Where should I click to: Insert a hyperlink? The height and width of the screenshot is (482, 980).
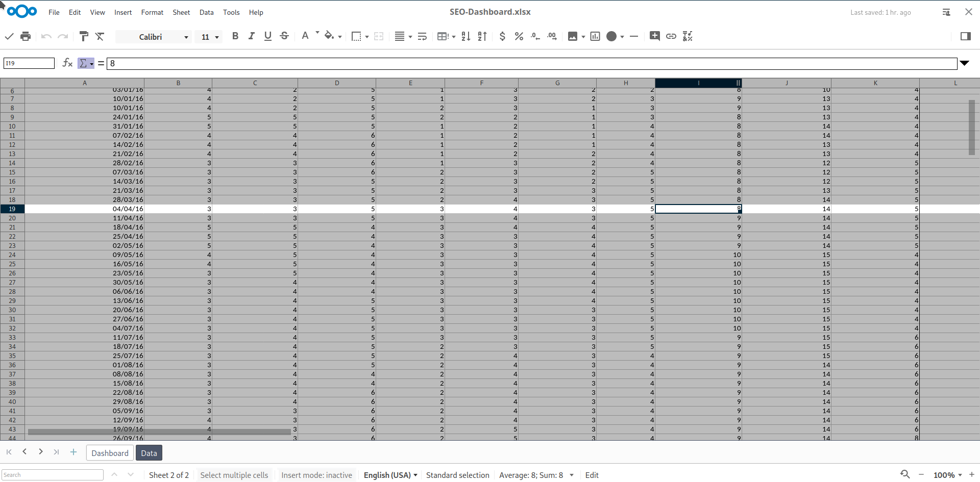671,36
